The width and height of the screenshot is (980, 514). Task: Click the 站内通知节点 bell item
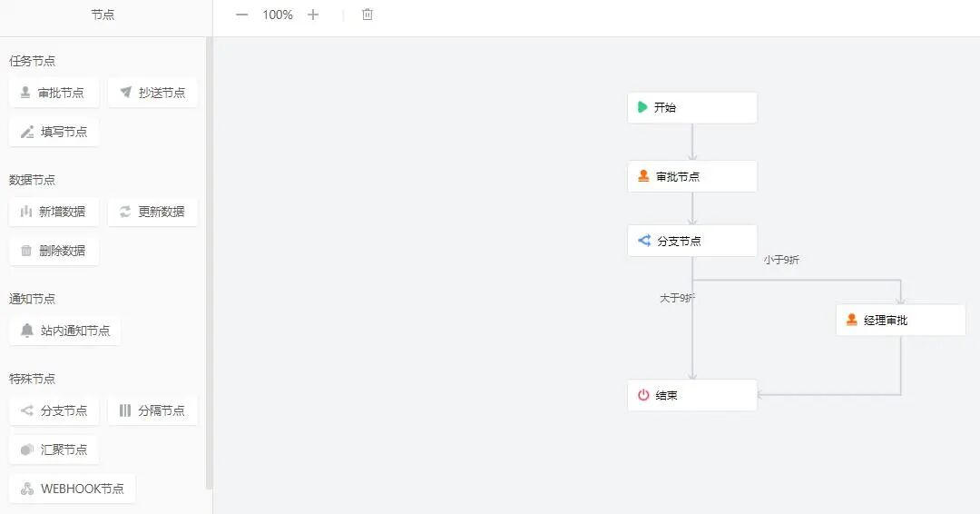[x=65, y=331]
